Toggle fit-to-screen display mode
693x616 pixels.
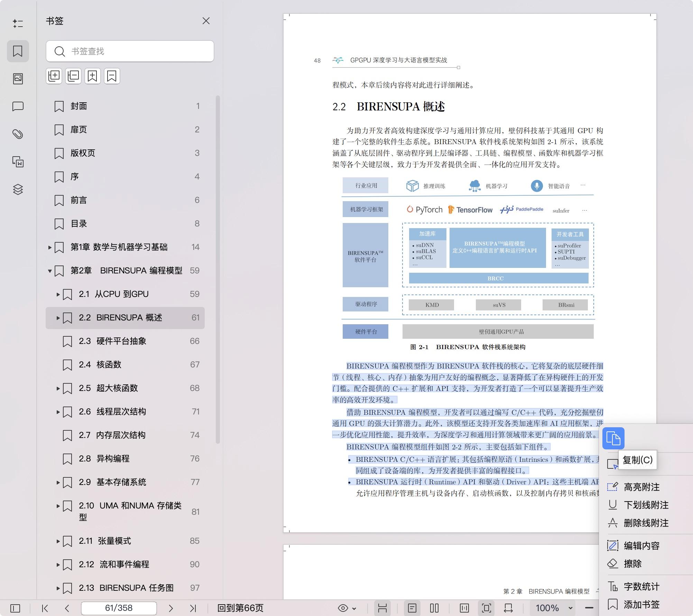coord(486,608)
